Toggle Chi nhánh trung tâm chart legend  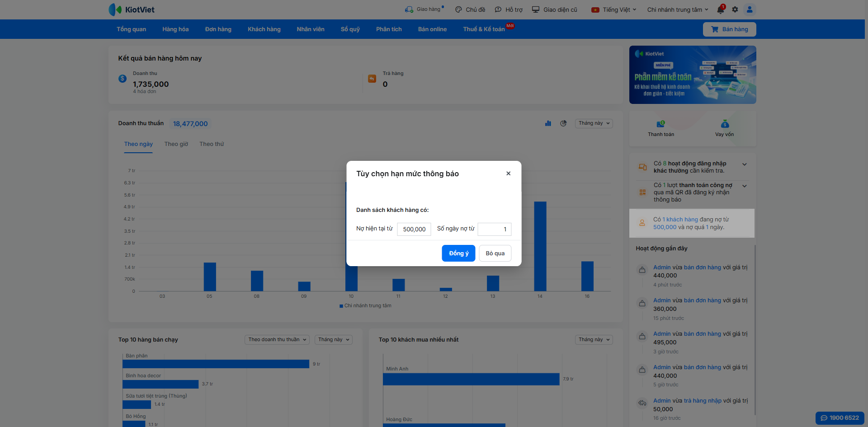pyautogui.click(x=365, y=306)
